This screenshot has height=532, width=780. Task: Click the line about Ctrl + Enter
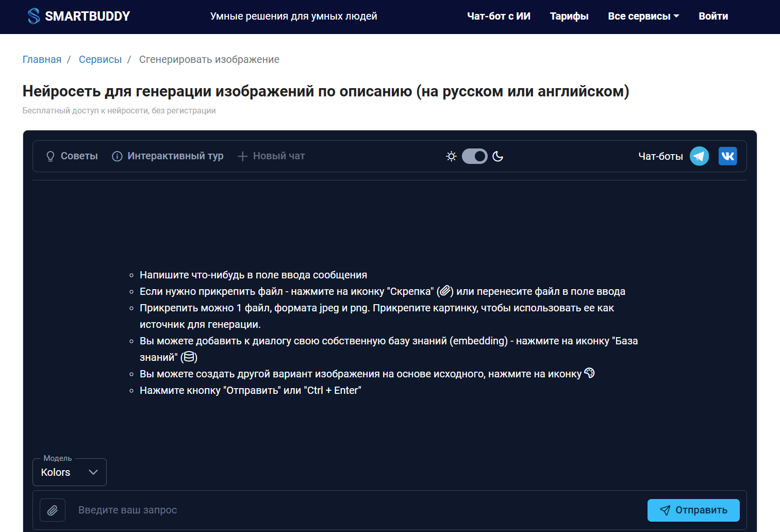[x=251, y=390]
